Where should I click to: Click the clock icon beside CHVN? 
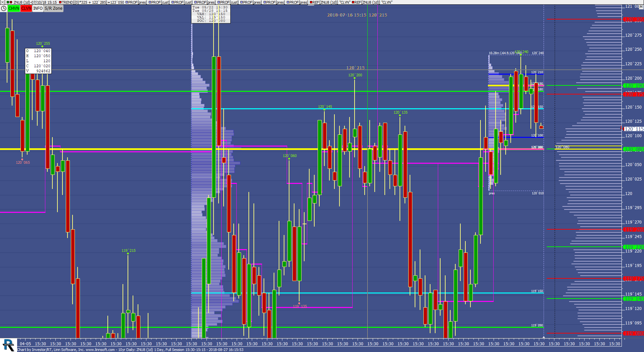tap(4, 8)
